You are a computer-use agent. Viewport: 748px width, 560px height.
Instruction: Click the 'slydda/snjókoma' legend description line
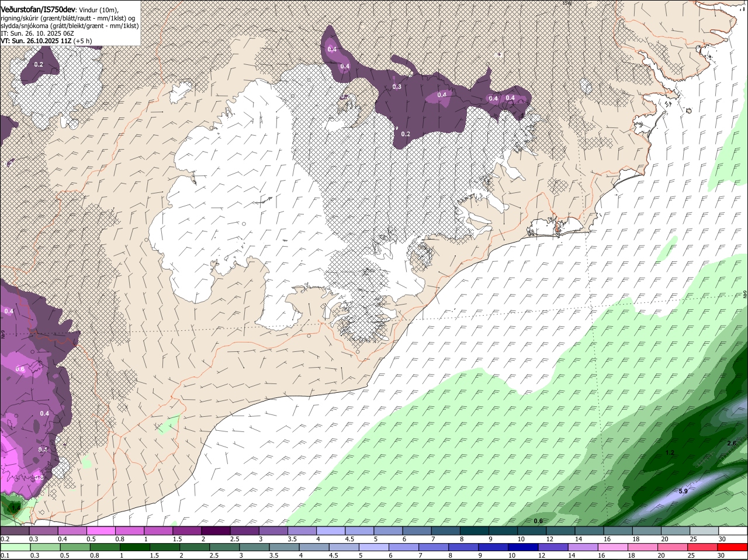(x=70, y=26)
